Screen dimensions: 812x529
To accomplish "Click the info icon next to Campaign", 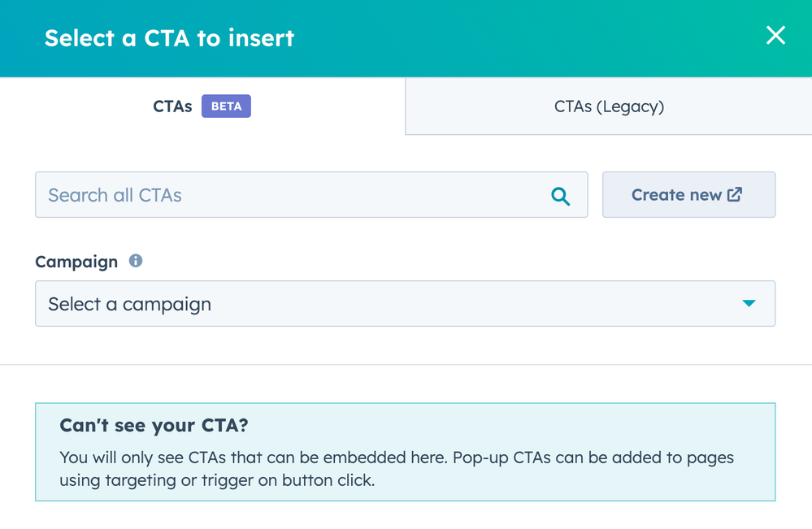I will click(x=136, y=261).
